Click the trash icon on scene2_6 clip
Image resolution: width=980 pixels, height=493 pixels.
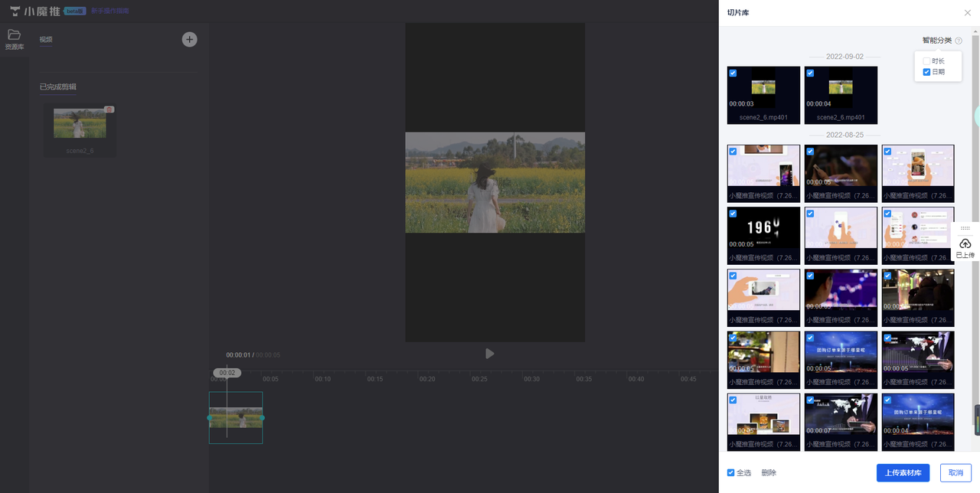tap(109, 110)
